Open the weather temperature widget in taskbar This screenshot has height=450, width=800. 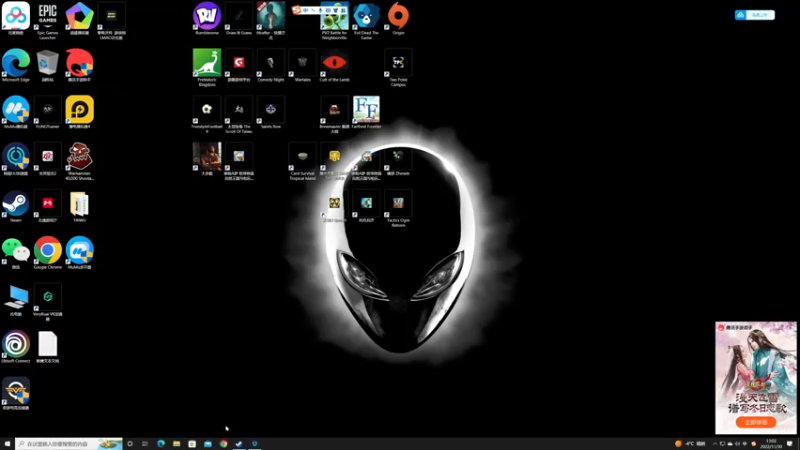coord(690,444)
